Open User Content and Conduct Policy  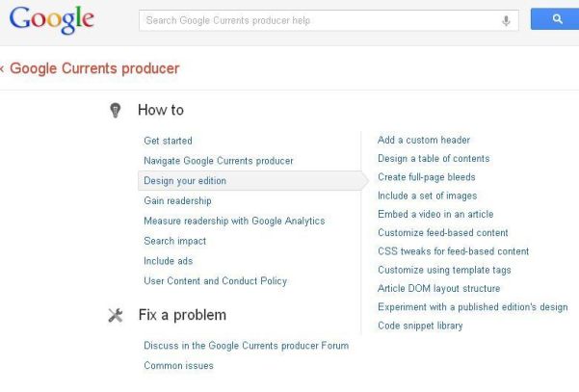(215, 281)
